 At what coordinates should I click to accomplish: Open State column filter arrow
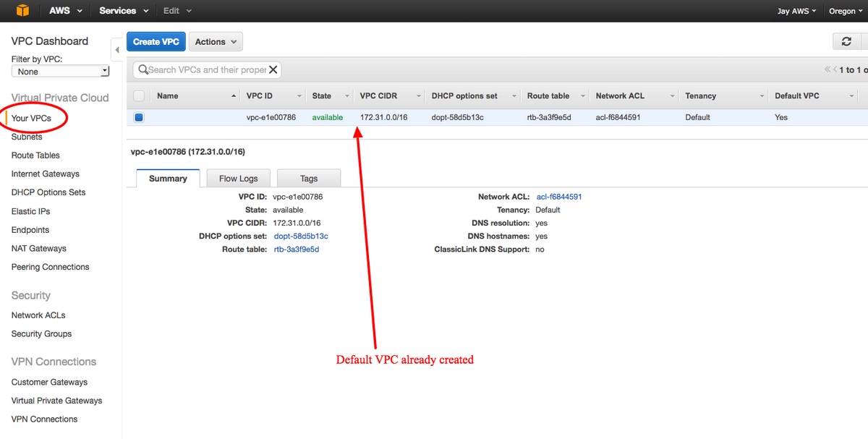pyautogui.click(x=347, y=96)
